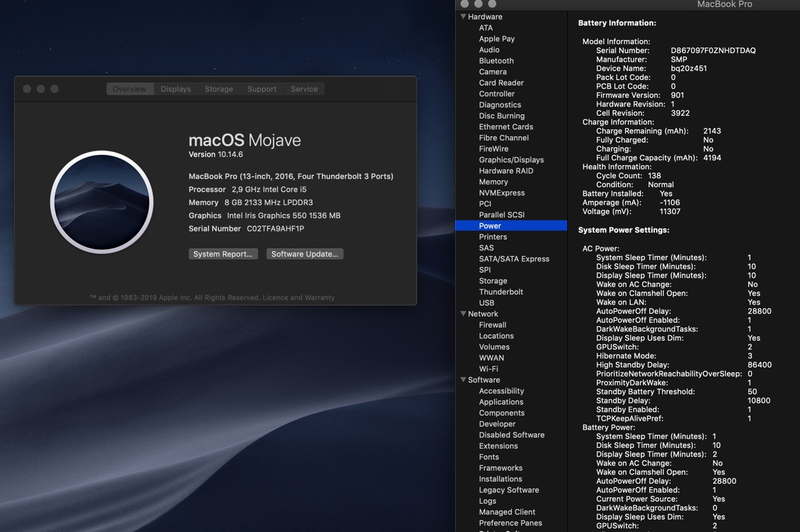800x532 pixels.
Task: Select Graphics/Displays in the sidebar
Action: click(512, 160)
